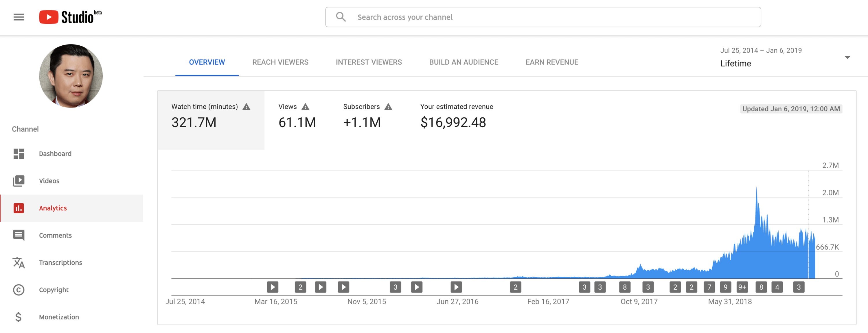Screen dimensions: 868x333
Task: Click the search across your channel field
Action: click(x=542, y=17)
